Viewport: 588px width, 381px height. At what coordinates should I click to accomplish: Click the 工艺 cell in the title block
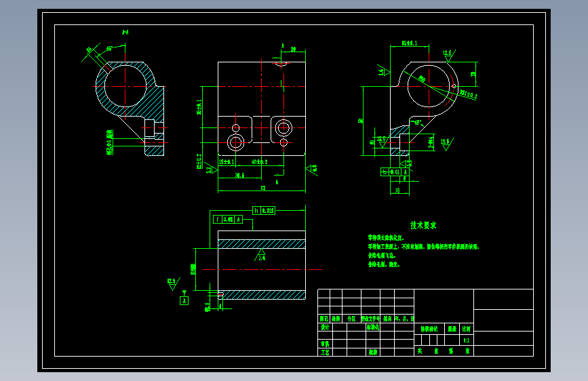tap(325, 352)
